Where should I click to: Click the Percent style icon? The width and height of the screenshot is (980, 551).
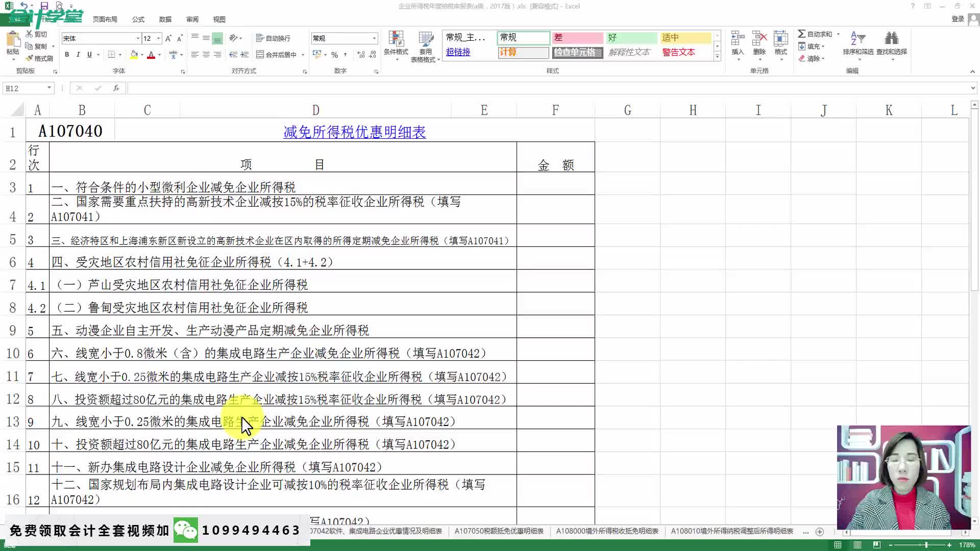tap(334, 55)
